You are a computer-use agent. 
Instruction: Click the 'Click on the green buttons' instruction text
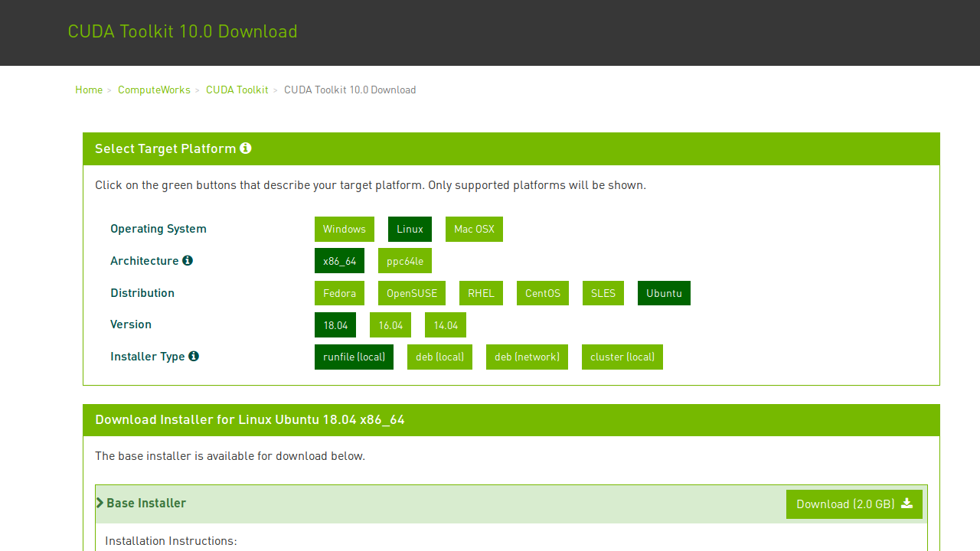point(371,185)
